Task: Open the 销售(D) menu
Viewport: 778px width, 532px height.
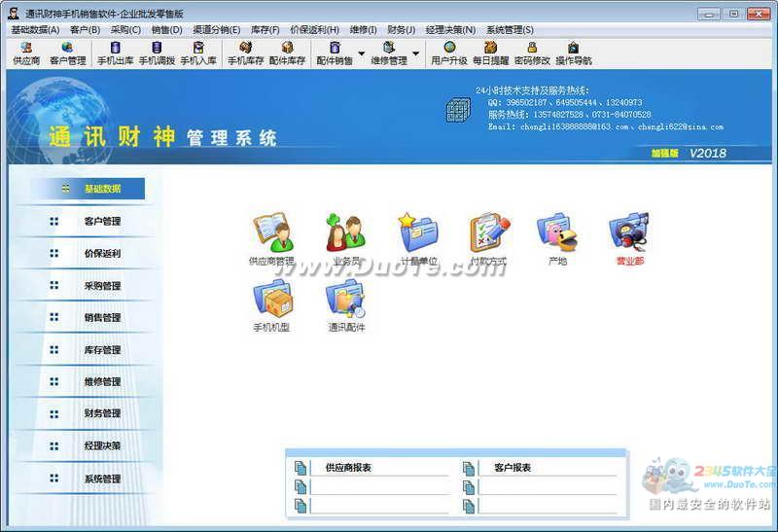Action: (167, 30)
